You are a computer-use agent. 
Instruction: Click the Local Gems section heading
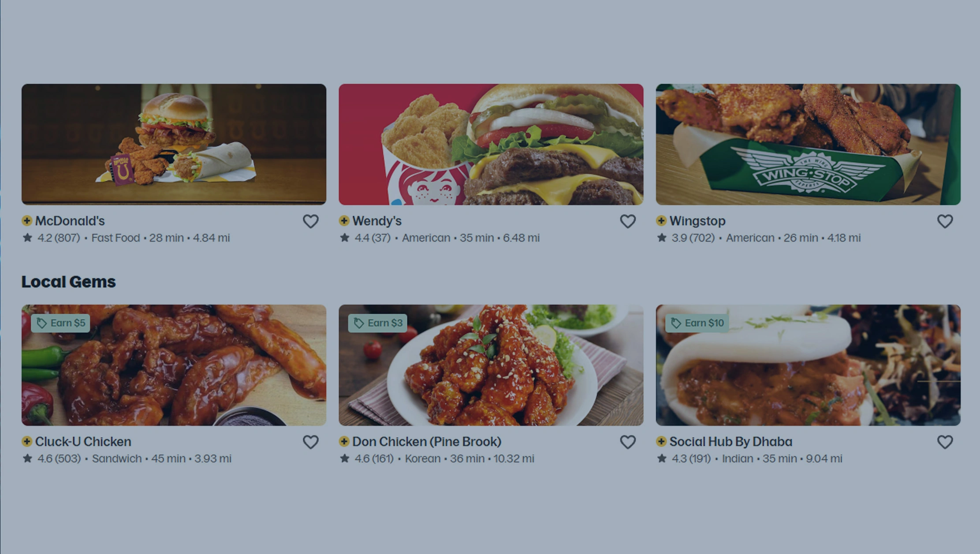(x=69, y=282)
